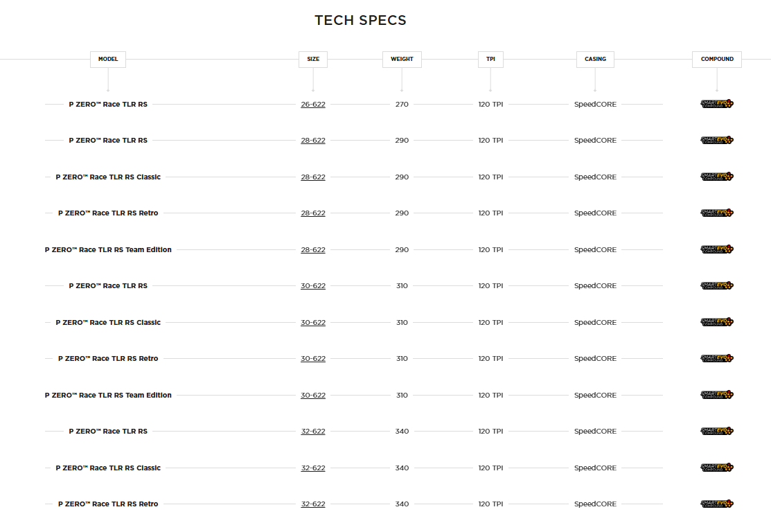
Task: Click SmartEVO icon for 30-622 Race TLR RS Retro
Action: click(x=716, y=359)
